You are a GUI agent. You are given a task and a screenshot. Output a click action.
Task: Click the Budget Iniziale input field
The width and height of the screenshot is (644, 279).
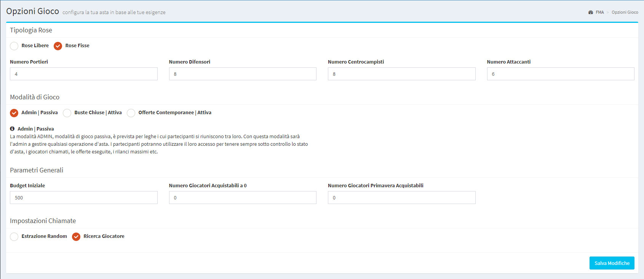83,198
